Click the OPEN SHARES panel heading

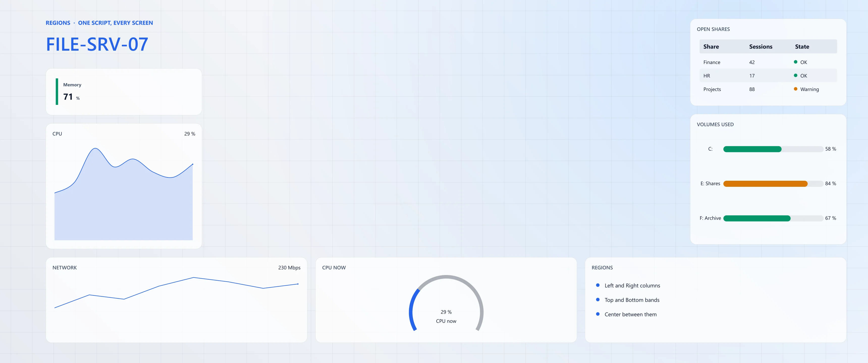pyautogui.click(x=713, y=29)
